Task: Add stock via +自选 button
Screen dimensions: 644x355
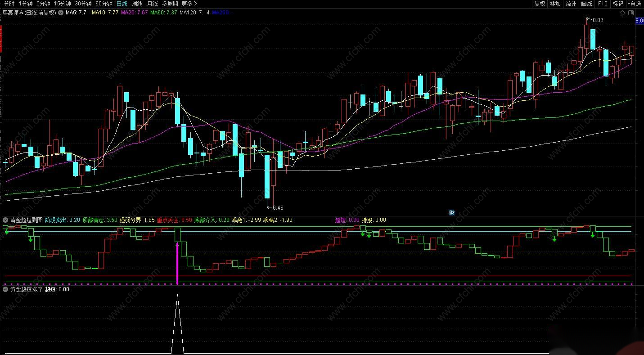Action: pos(634,4)
